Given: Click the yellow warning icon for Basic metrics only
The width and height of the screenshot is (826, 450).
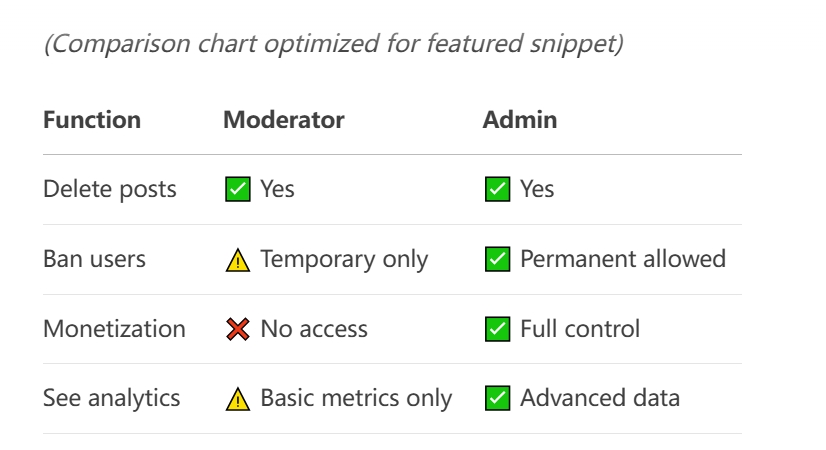Looking at the screenshot, I should (x=238, y=399).
